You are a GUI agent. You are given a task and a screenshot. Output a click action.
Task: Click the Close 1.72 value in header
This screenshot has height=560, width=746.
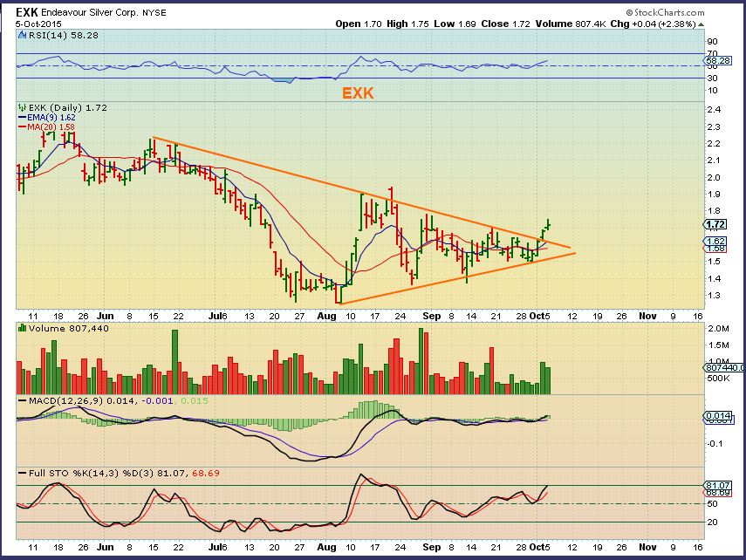[506, 24]
